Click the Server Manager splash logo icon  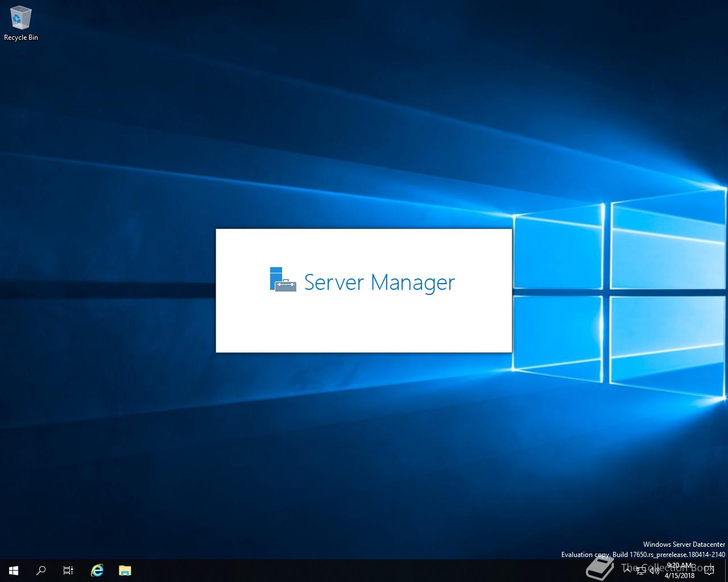point(283,280)
